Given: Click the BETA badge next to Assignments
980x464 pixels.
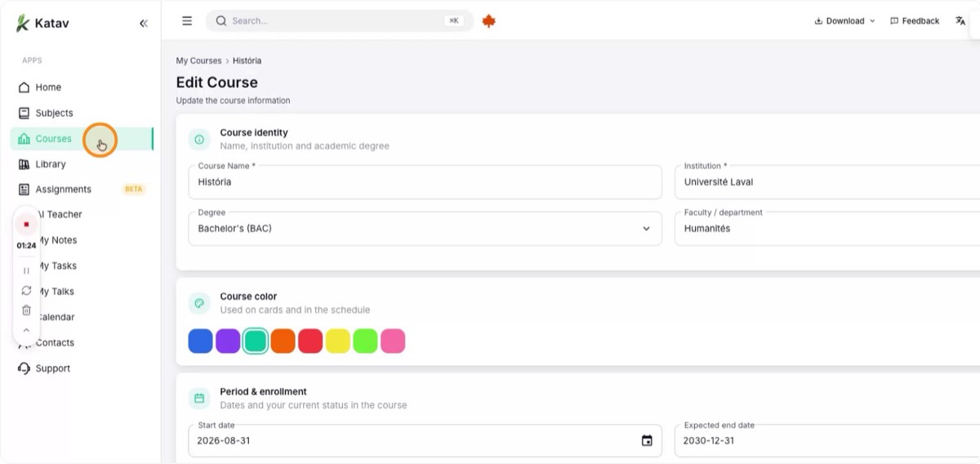Looking at the screenshot, I should click(x=133, y=190).
